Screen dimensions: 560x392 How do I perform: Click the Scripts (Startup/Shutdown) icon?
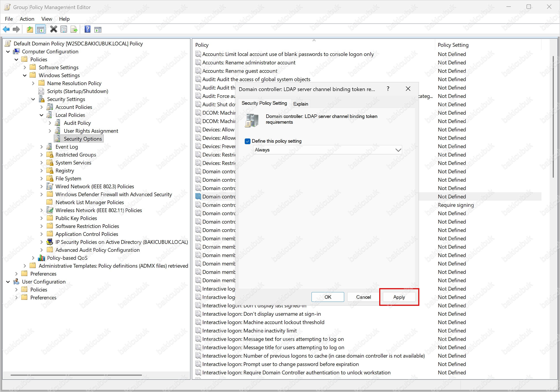pos(41,91)
